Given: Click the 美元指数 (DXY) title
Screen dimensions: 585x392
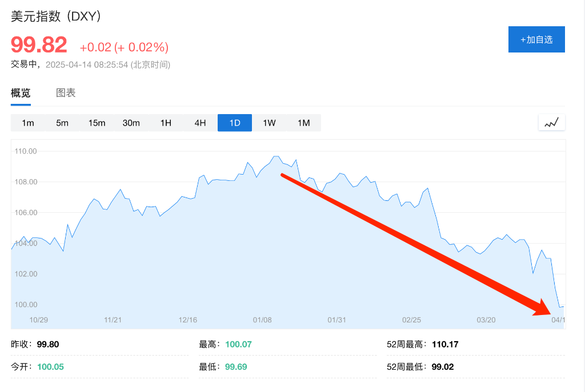Looking at the screenshot, I should [57, 17].
